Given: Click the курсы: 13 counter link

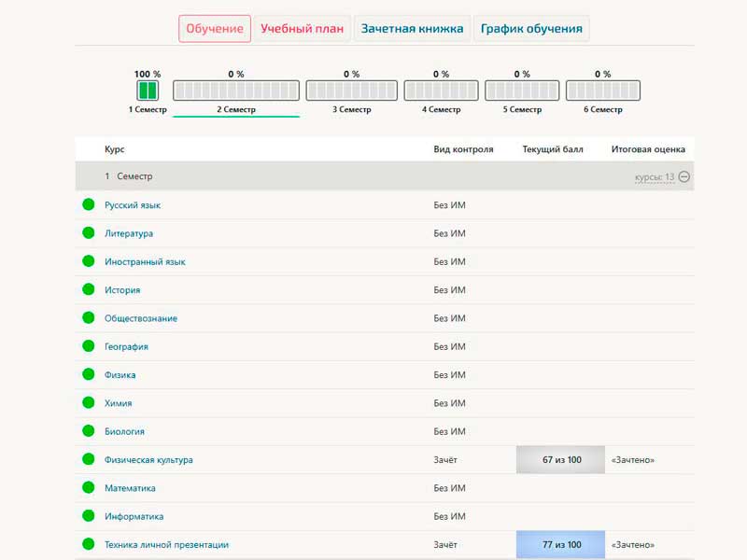Looking at the screenshot, I should coord(655,177).
